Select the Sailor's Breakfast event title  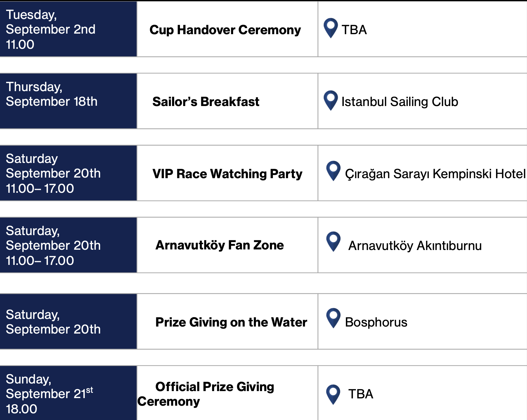(x=206, y=102)
